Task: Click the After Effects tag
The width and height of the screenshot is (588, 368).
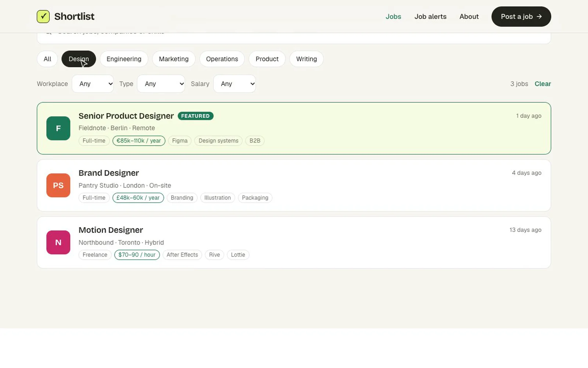Action: [x=182, y=255]
